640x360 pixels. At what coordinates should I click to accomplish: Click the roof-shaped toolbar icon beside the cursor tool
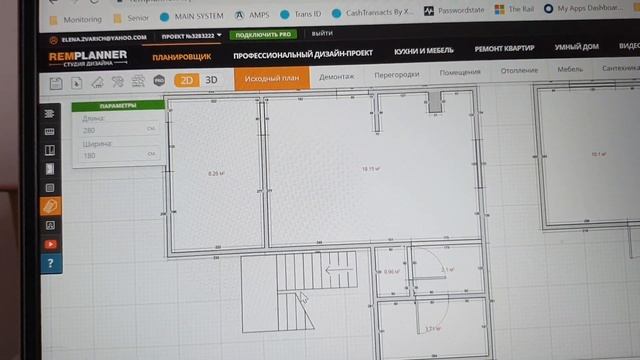click(x=98, y=82)
